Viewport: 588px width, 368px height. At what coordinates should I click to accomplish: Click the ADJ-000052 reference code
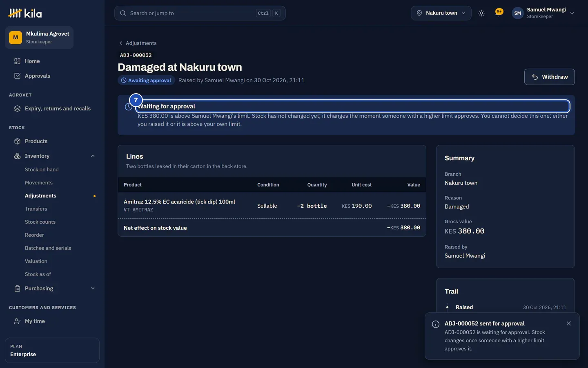click(x=136, y=55)
